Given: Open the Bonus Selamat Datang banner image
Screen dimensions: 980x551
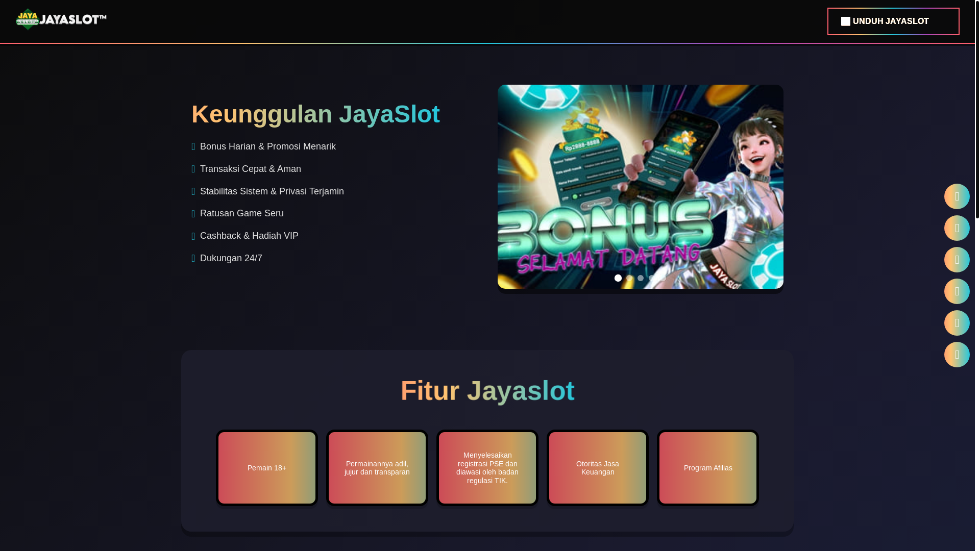Looking at the screenshot, I should click(641, 187).
